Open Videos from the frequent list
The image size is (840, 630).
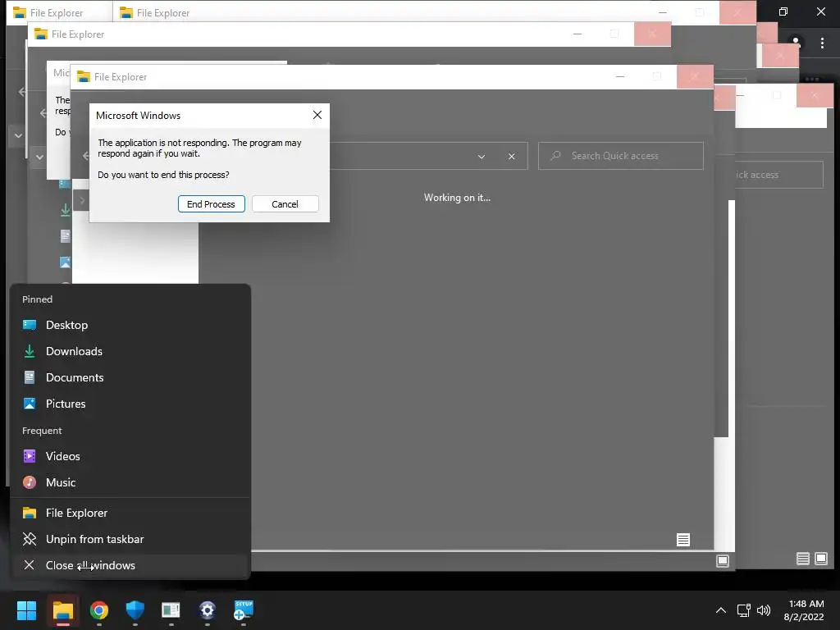click(130, 456)
